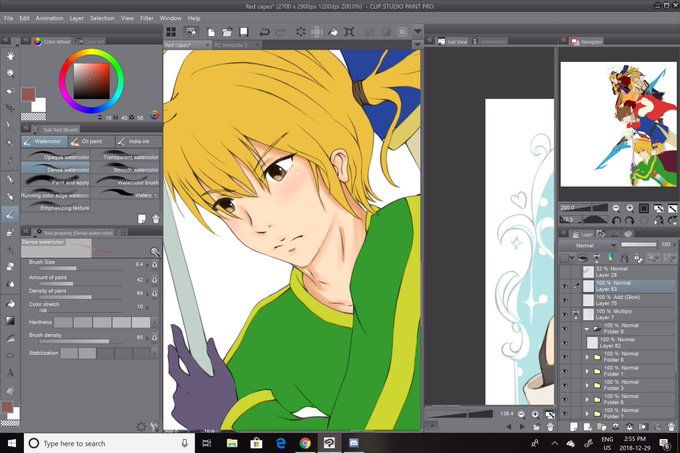
Task: Select the Gradient tool in toolbar
Action: coord(10,321)
